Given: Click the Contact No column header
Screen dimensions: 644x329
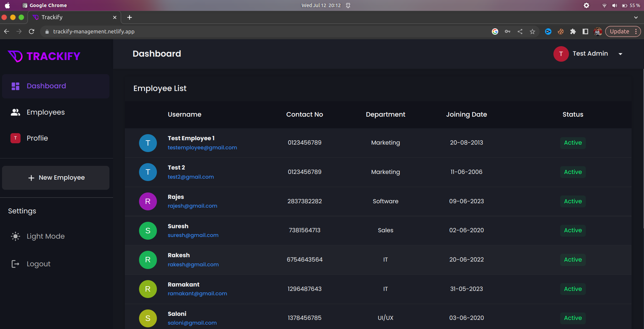Looking at the screenshot, I should 304,115.
